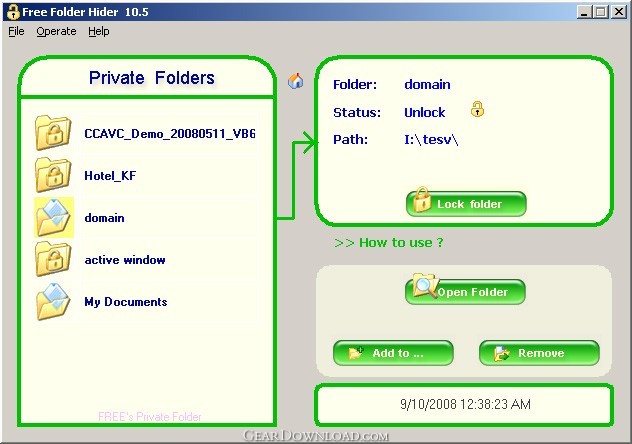Click the home icon next to Private Folders
Image resolution: width=632 pixels, height=444 pixels.
click(296, 81)
